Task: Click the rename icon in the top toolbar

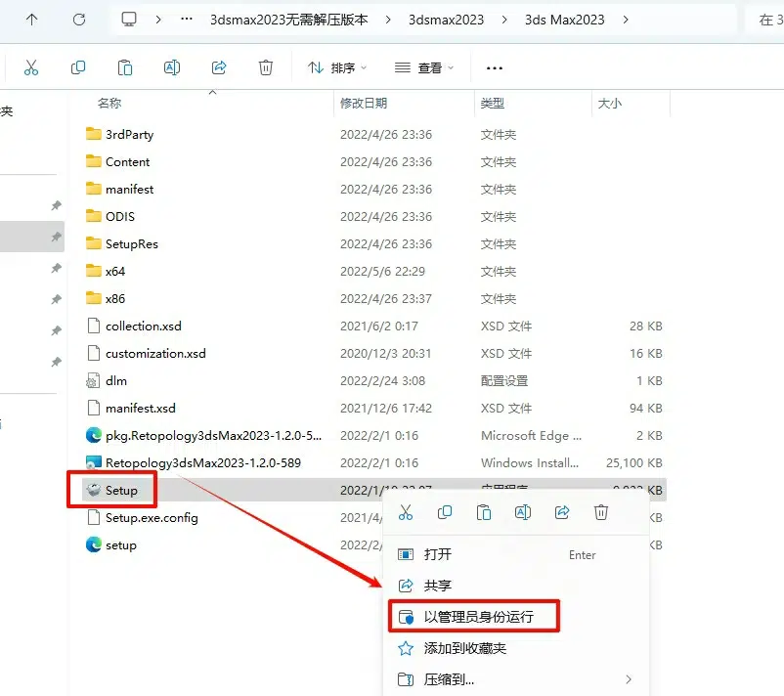Action: pyautogui.click(x=172, y=67)
